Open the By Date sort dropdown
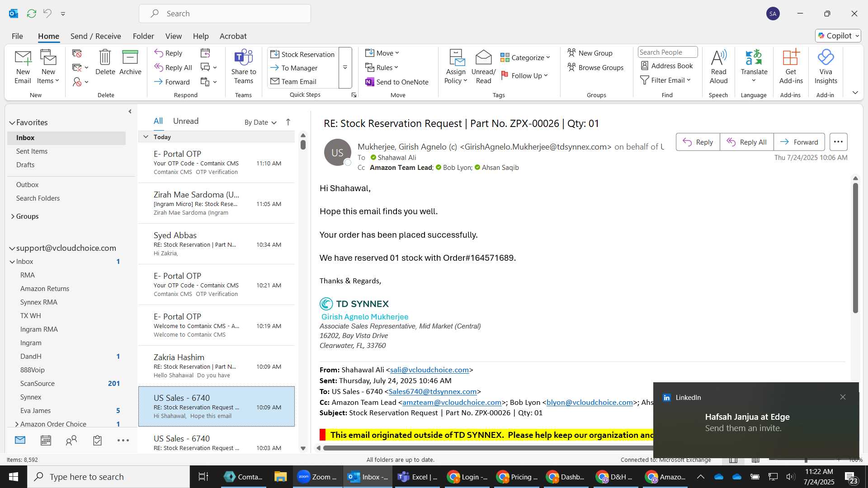 [x=260, y=122]
